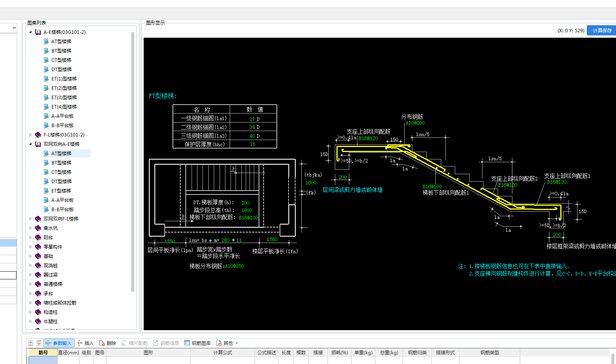The image size is (616, 364).
Task: Click the 牛腿柱 book icon
Action: [38, 322]
